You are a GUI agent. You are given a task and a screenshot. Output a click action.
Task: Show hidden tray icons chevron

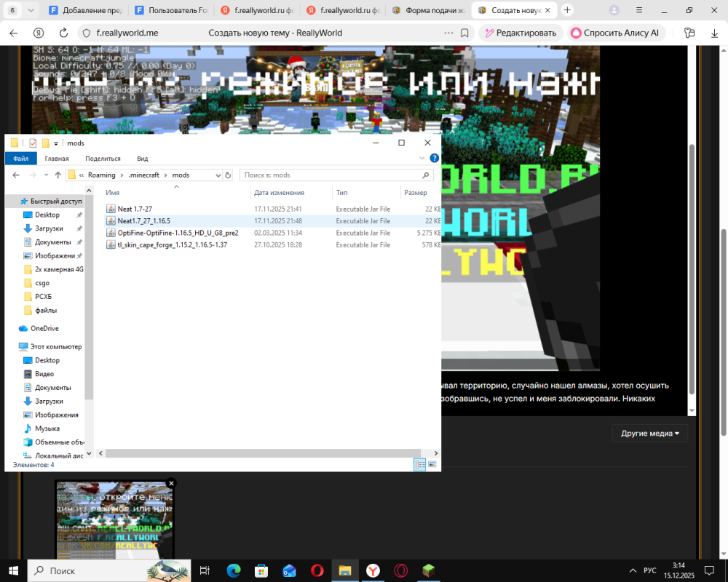(x=633, y=570)
